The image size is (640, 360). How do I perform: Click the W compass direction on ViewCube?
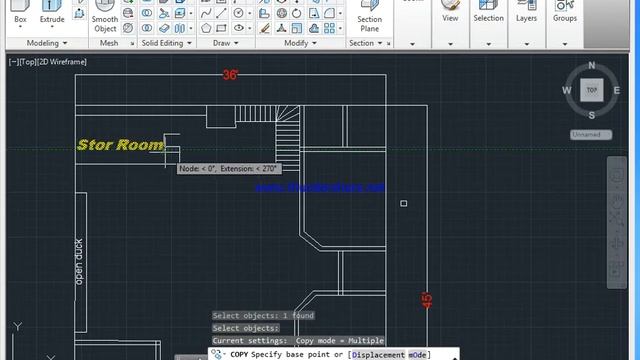(567, 90)
